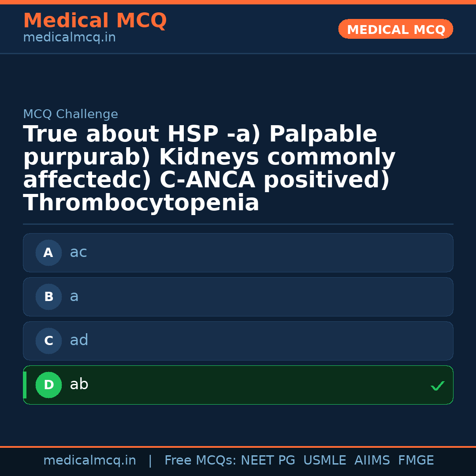476x476 pixels.
Task: Click the green checkmark on option D
Action: tap(437, 386)
